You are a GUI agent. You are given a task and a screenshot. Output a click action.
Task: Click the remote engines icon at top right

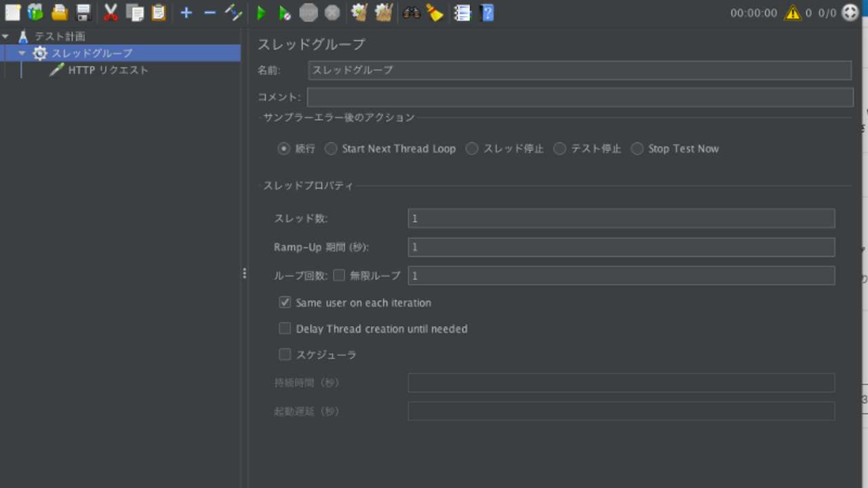(x=850, y=12)
